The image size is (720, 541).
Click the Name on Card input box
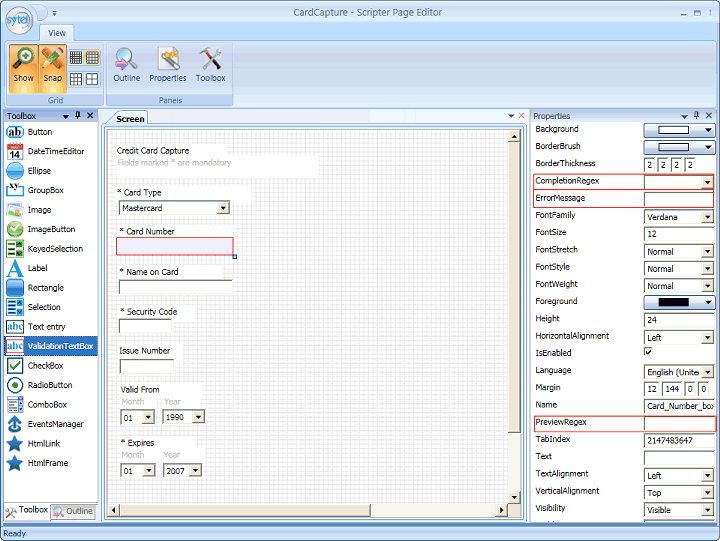click(x=175, y=287)
